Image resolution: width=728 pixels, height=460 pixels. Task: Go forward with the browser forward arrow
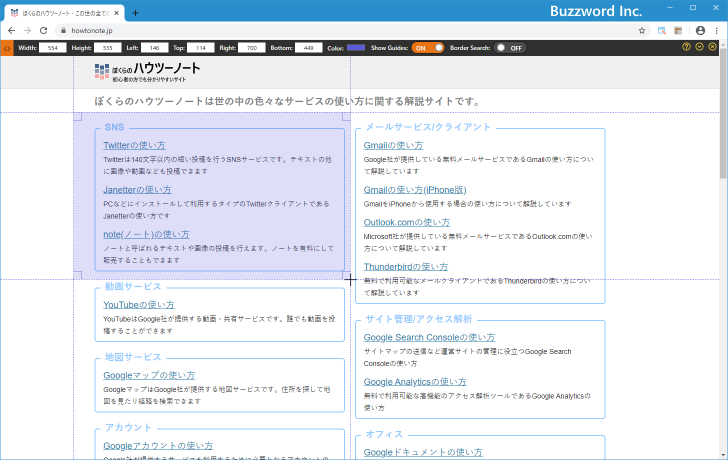click(x=27, y=31)
